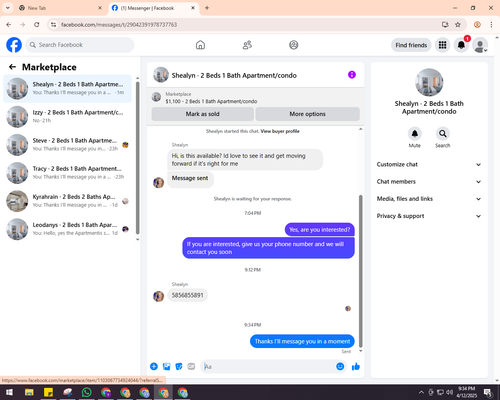Attach a photo using the image icon

[x=166, y=367]
